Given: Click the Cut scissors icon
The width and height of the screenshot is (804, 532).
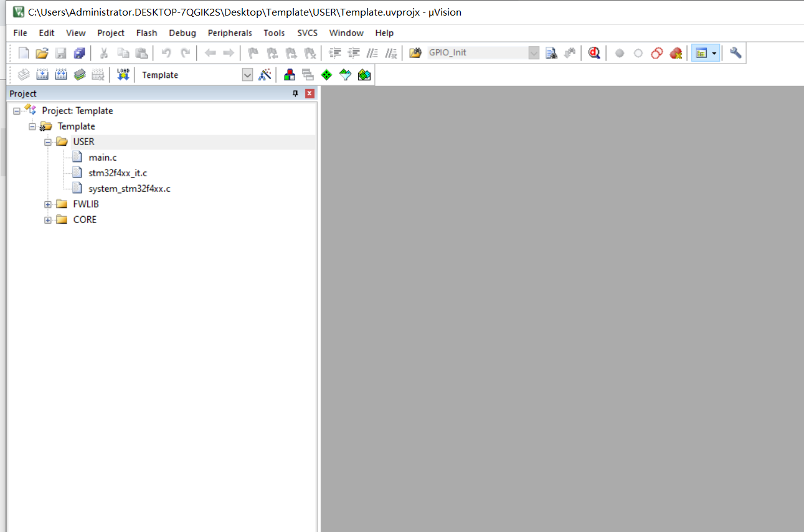Looking at the screenshot, I should pyautogui.click(x=104, y=53).
